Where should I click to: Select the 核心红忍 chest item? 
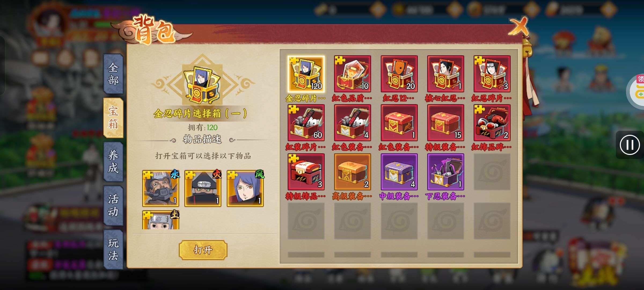pos(445,74)
